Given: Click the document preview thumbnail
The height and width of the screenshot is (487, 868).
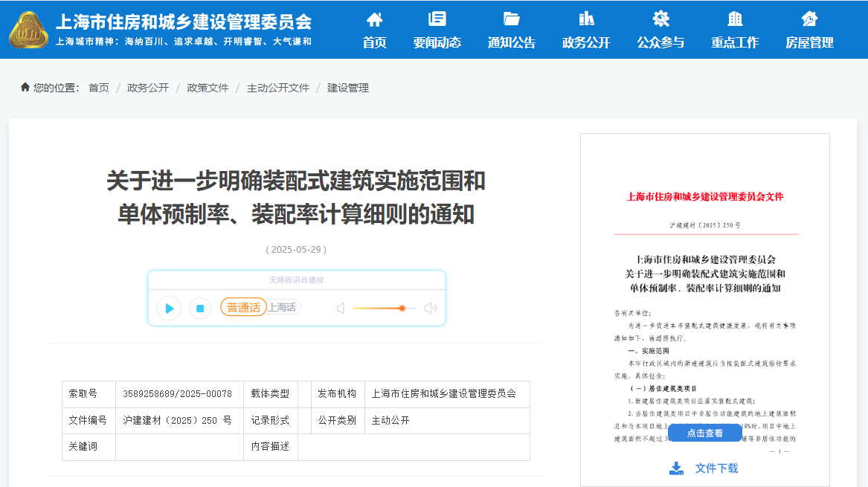Looking at the screenshot, I should coord(704,290).
